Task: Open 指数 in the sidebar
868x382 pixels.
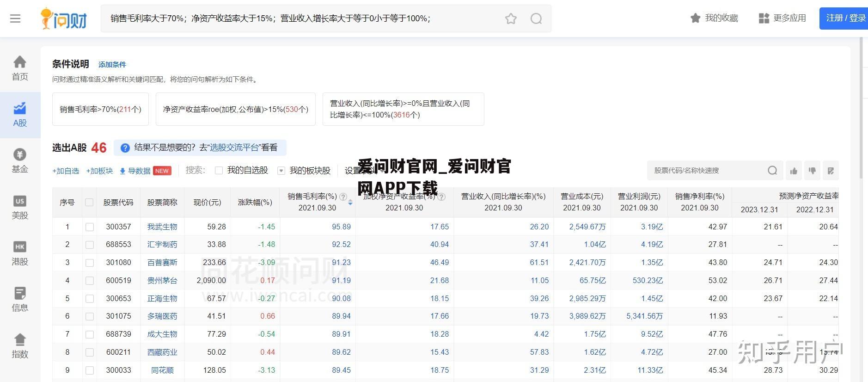Action: pyautogui.click(x=20, y=346)
